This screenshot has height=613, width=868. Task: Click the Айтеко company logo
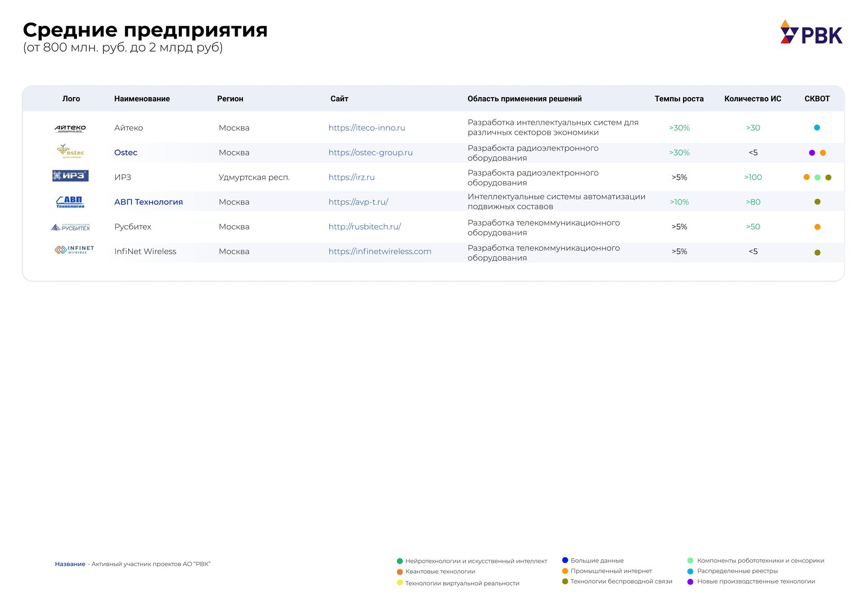coord(70,128)
